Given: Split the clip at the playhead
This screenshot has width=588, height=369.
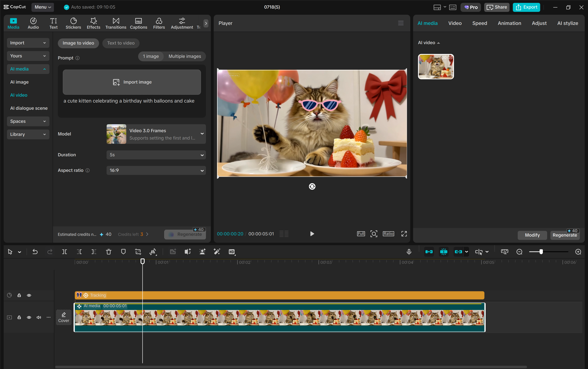Looking at the screenshot, I should pos(64,252).
